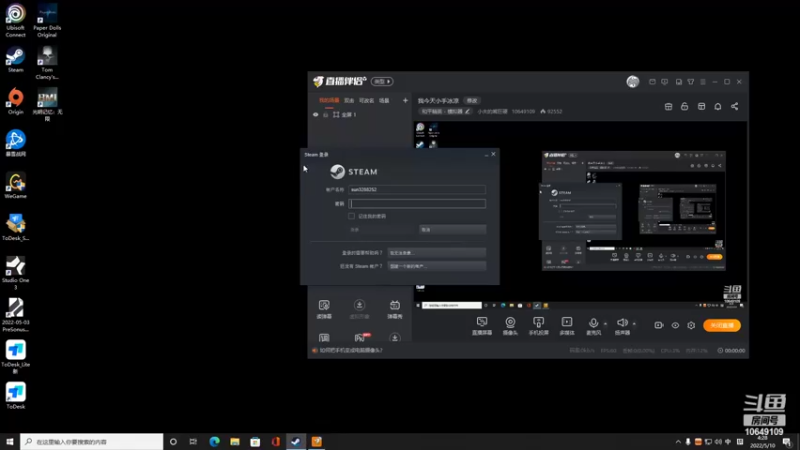The width and height of the screenshot is (800, 450).
Task: Select the WeGame desktop shortcut
Action: click(x=15, y=186)
